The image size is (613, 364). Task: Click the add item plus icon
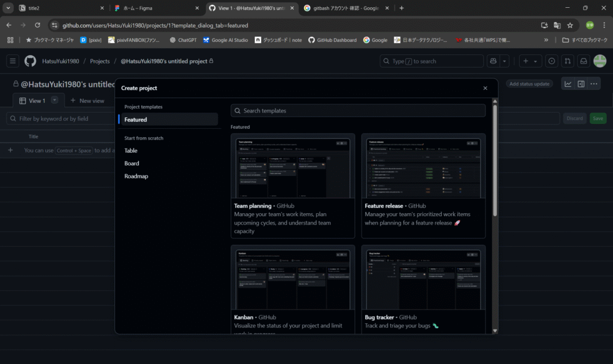tap(11, 150)
